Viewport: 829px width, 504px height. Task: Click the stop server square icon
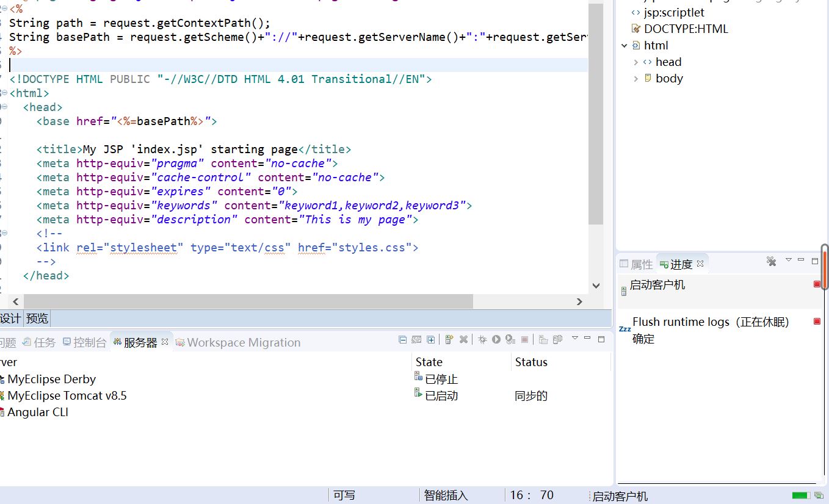click(x=524, y=340)
